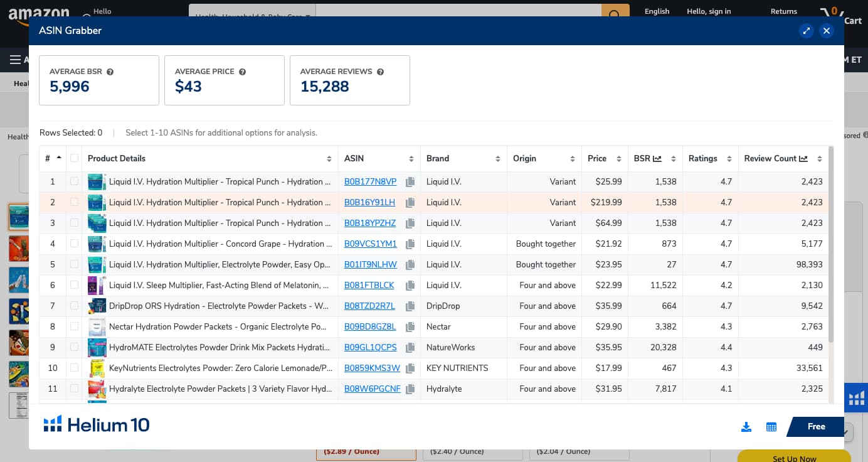Close the ASIN Grabber panel
Image resolution: width=868 pixels, height=462 pixels.
pyautogui.click(x=827, y=31)
